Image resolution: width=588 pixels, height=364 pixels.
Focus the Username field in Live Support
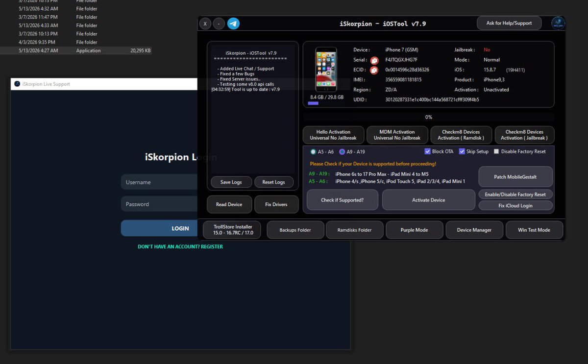[x=159, y=182]
